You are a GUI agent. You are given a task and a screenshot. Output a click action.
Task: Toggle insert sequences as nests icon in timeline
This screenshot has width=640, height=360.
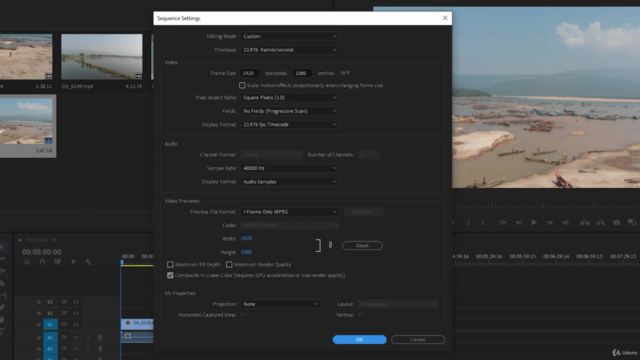click(27, 262)
